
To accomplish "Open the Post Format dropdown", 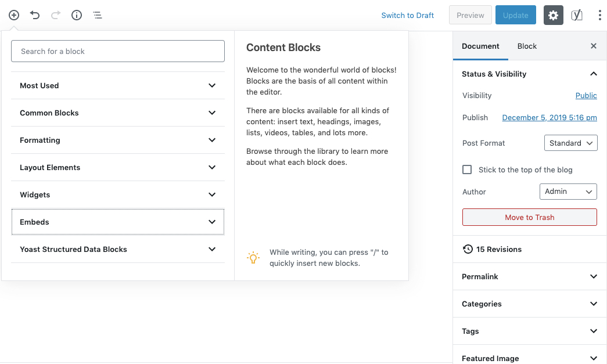I will pyautogui.click(x=570, y=143).
